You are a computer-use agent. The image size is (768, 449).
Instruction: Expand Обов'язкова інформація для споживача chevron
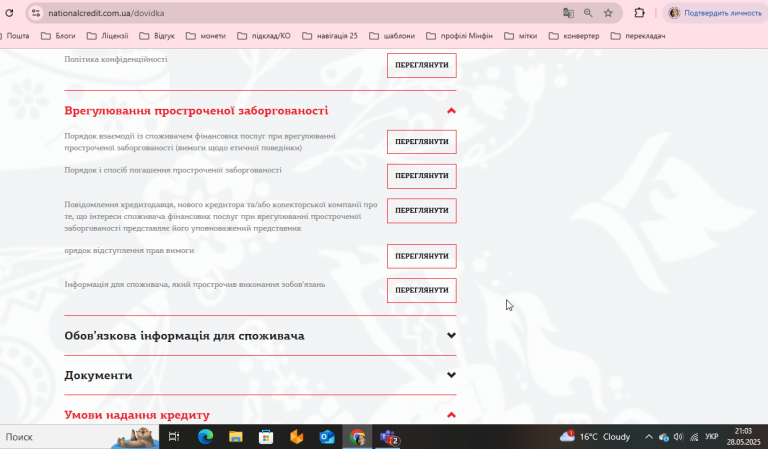pos(451,335)
